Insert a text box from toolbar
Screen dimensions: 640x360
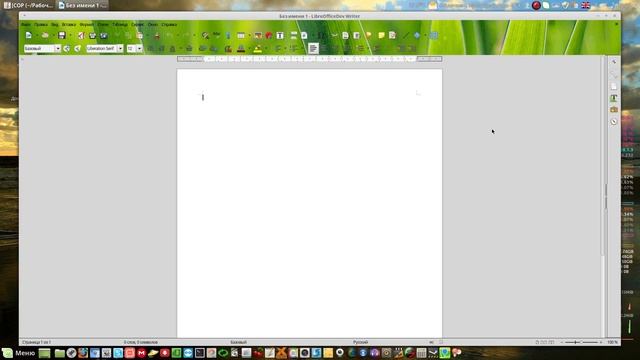tap(280, 36)
